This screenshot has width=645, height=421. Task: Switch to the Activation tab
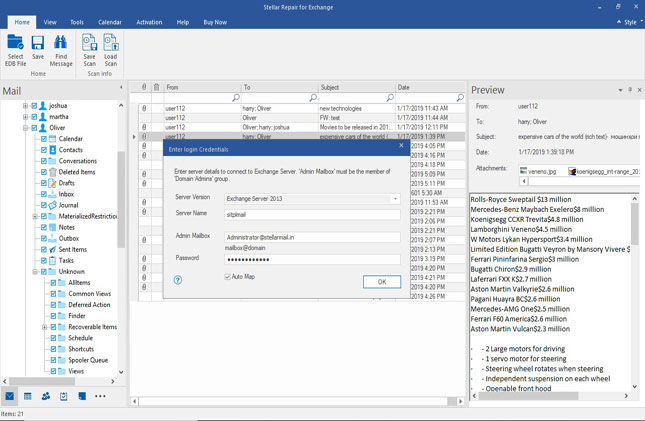[x=148, y=21]
